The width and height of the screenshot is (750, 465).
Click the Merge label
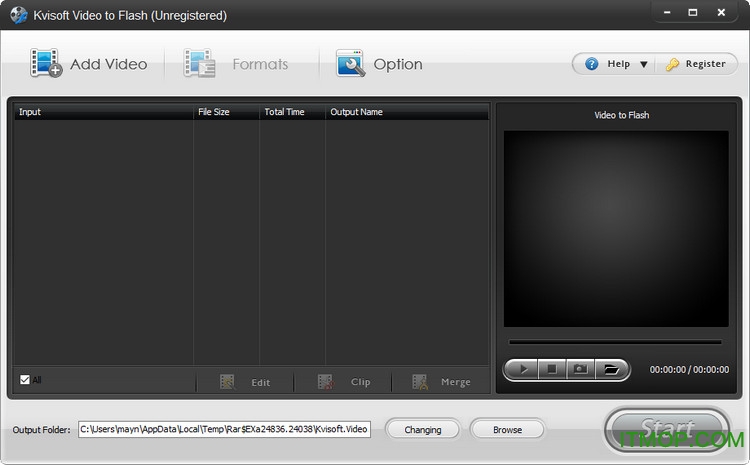click(456, 382)
